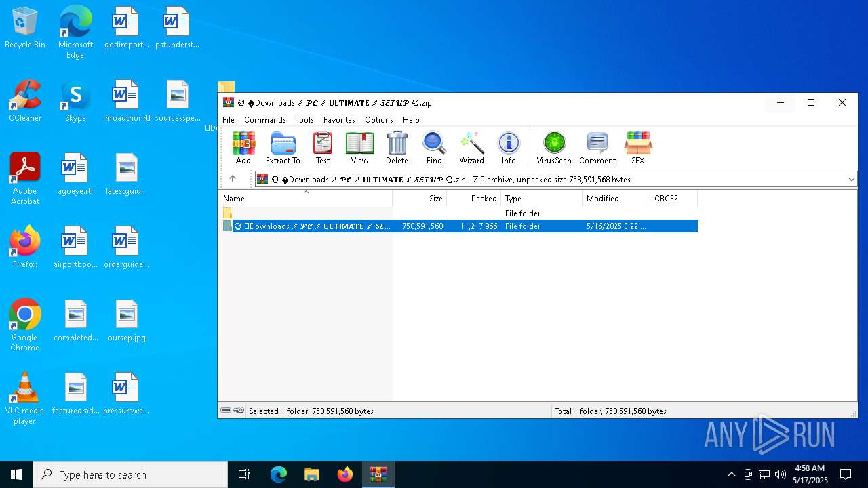Show hidden system tray icons chevron

731,474
